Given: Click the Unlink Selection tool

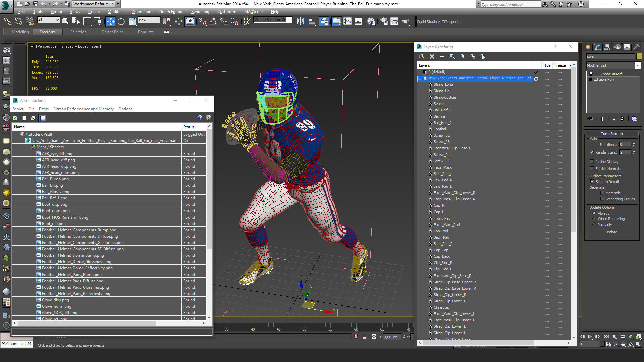Looking at the screenshot, I should tap(18, 22).
